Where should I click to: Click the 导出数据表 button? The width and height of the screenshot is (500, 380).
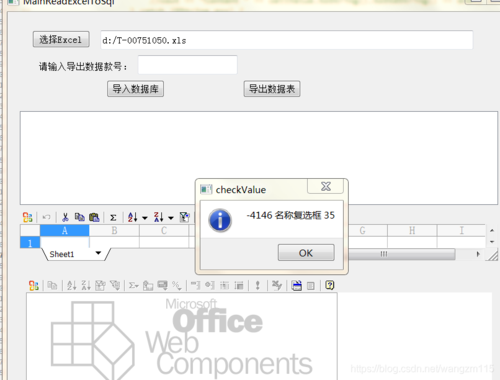(272, 89)
